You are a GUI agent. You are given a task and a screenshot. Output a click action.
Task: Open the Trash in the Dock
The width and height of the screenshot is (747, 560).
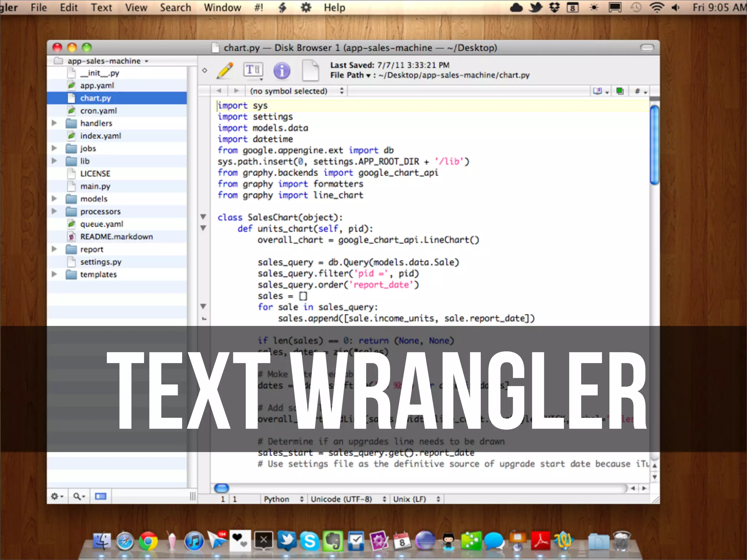pos(622,541)
